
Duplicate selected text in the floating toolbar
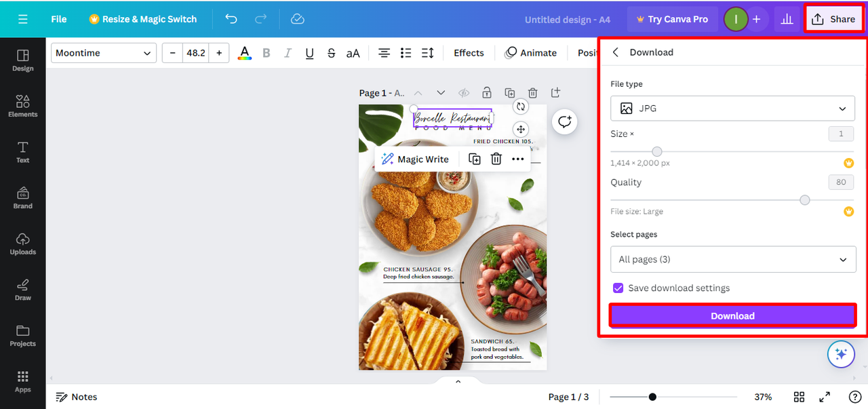point(475,159)
